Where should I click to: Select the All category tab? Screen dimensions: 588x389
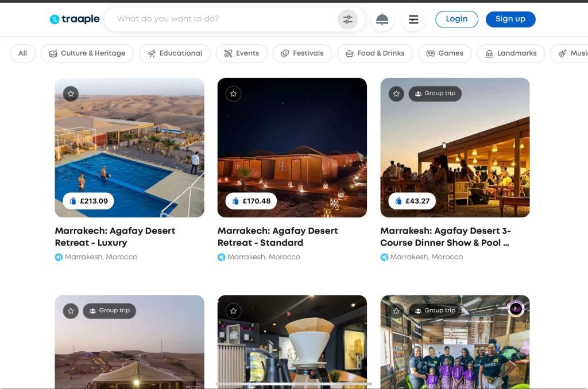coord(22,53)
